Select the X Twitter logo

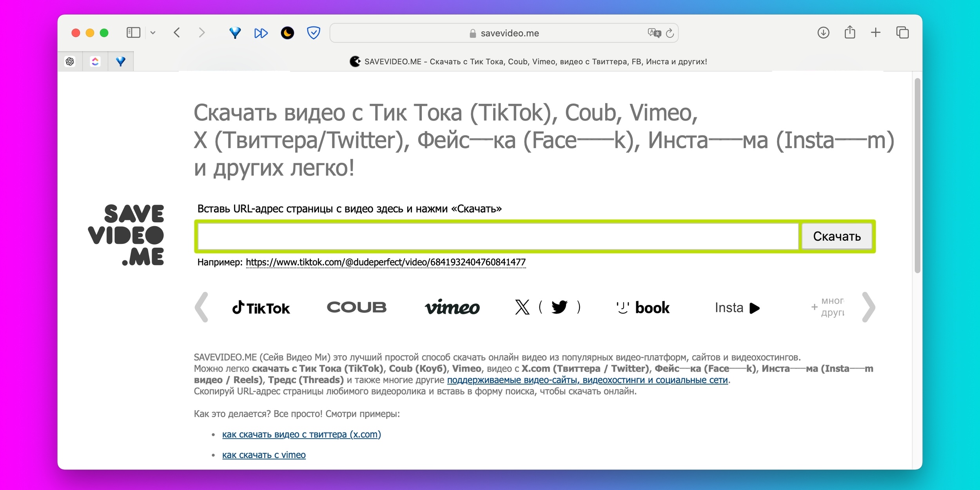click(548, 307)
